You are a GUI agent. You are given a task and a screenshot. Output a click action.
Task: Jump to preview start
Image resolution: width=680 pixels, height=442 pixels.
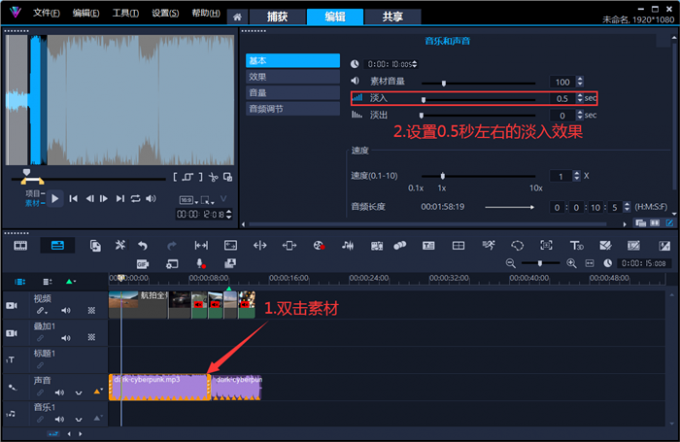(x=73, y=199)
